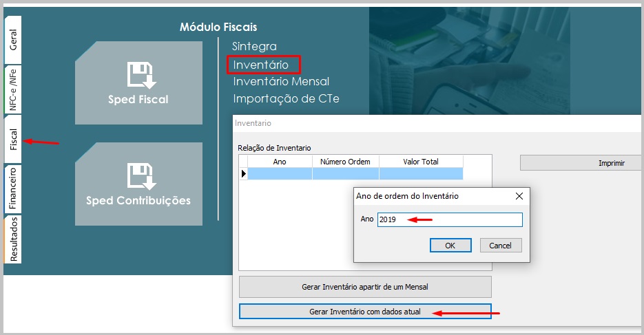Click Gerar Inventário apartir de um Mensal
The height and width of the screenshot is (335, 644).
pos(365,287)
